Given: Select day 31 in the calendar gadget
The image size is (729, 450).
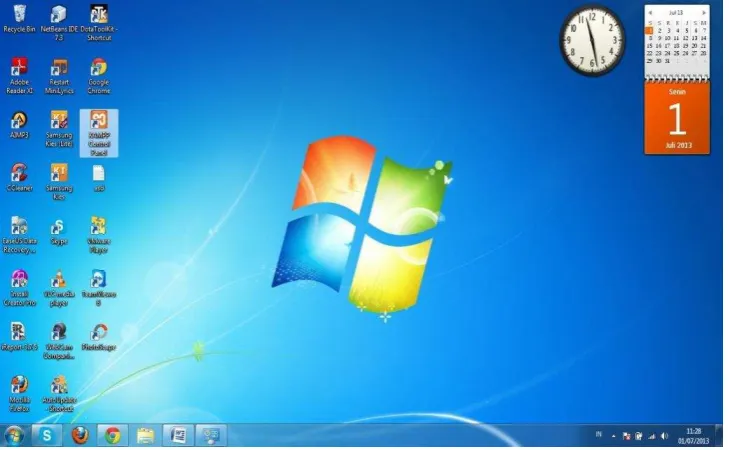Looking at the screenshot, I should tap(668, 61).
